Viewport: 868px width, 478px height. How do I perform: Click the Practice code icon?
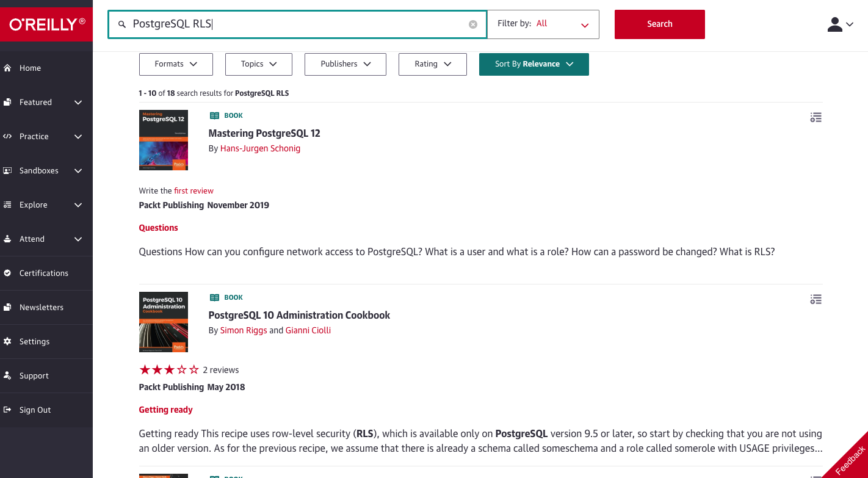point(7,136)
